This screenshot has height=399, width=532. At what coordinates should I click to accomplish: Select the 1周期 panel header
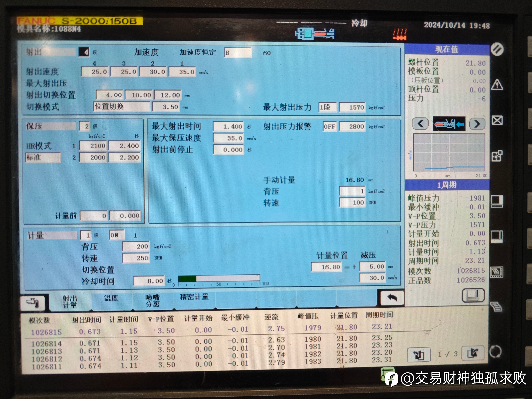click(x=447, y=185)
